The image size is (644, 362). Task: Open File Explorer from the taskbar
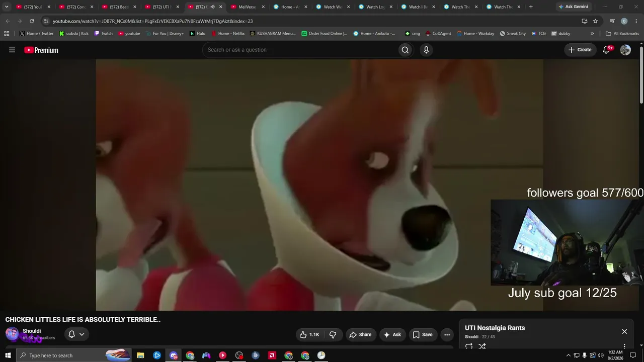pyautogui.click(x=140, y=355)
